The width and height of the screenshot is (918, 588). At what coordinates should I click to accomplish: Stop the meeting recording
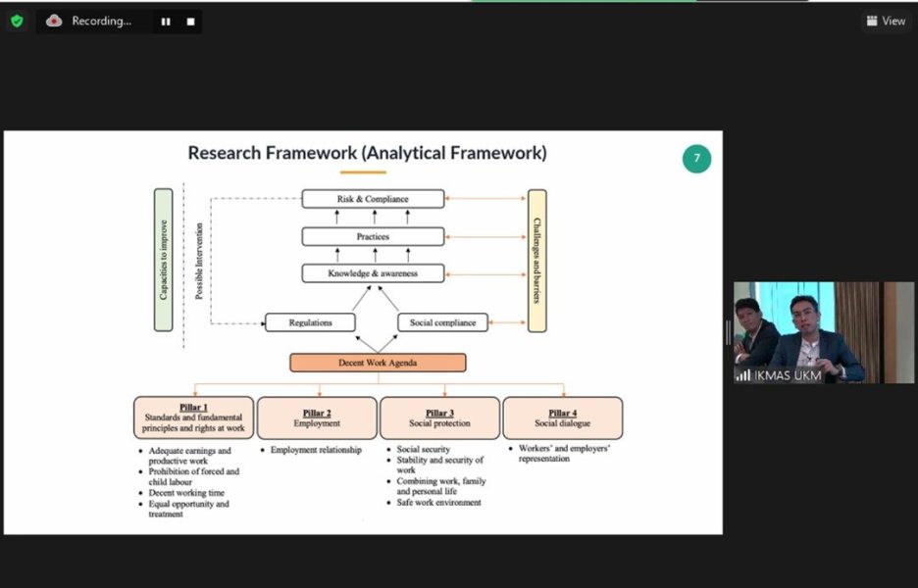190,21
